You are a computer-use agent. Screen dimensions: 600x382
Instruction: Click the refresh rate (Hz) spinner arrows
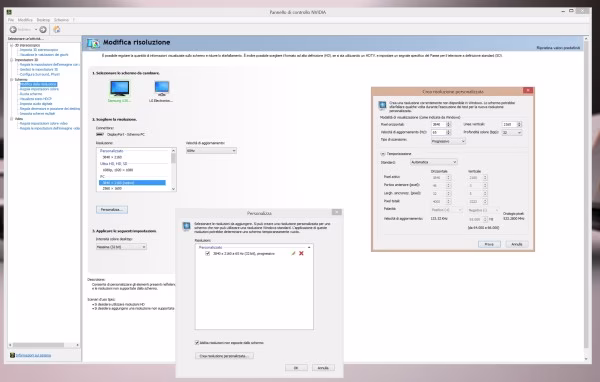click(x=448, y=132)
